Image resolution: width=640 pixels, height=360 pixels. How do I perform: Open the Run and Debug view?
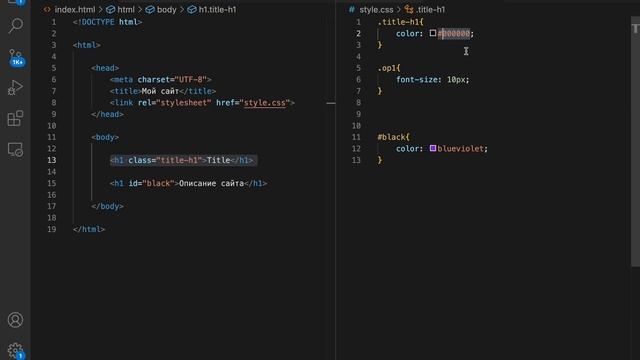[x=16, y=88]
